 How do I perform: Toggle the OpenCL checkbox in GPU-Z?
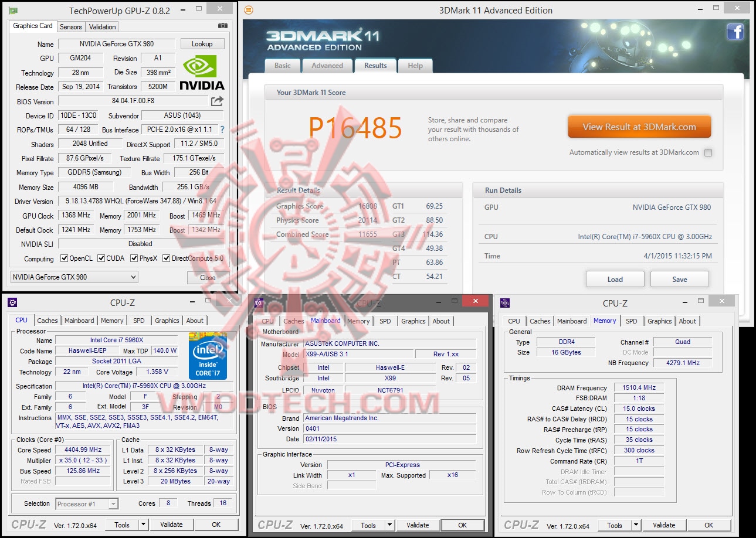coord(65,258)
